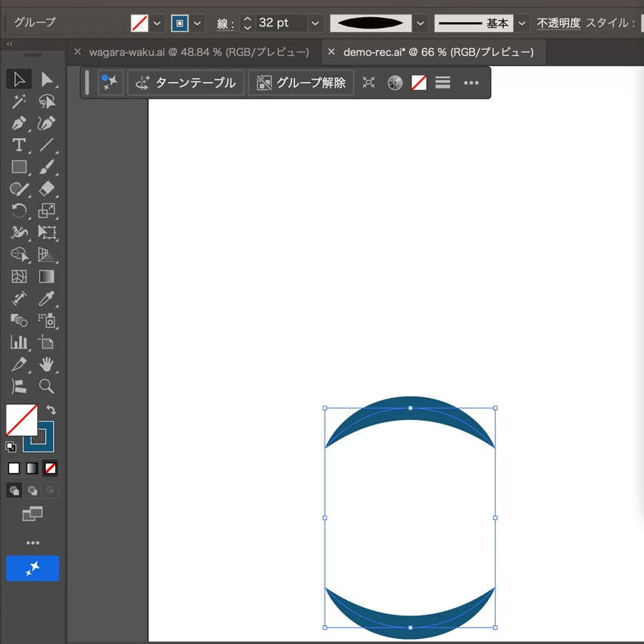Image resolution: width=644 pixels, height=644 pixels.
Task: Select the Direct Selection tool
Action: 47,79
